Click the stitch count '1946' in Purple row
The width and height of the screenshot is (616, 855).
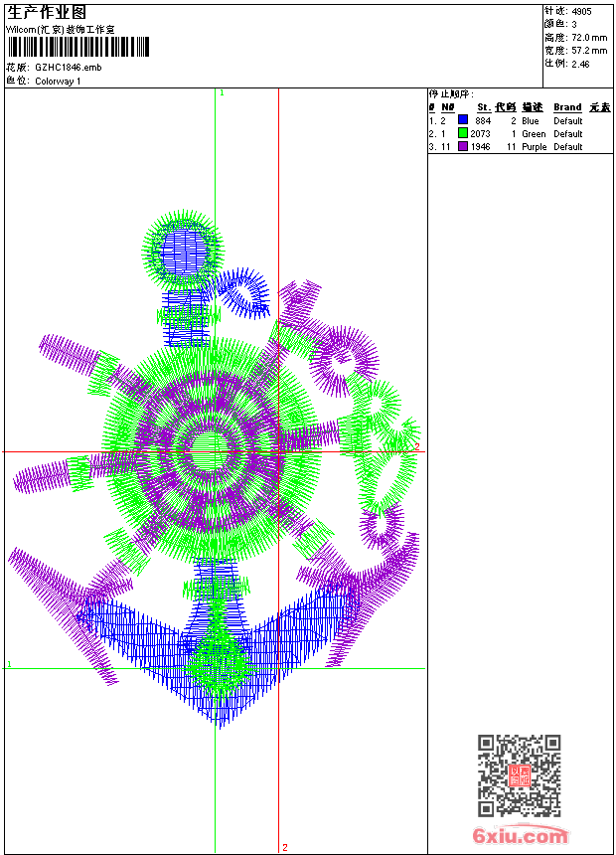480,147
